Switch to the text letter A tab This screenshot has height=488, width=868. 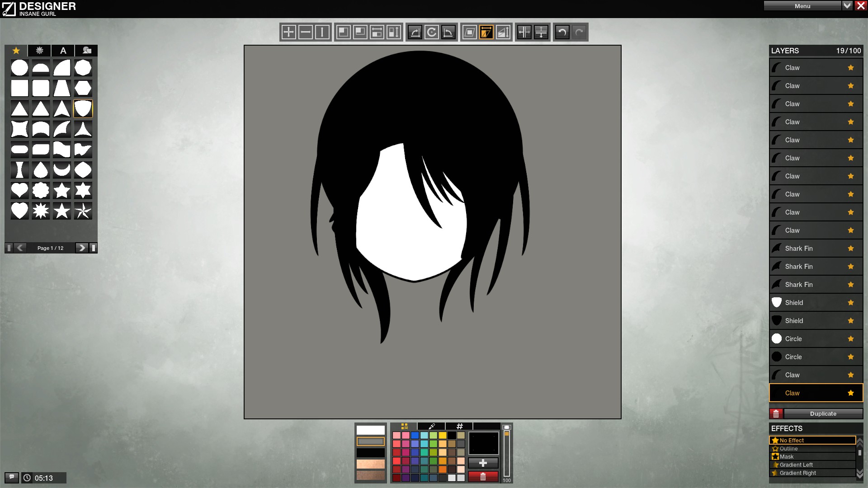click(63, 51)
